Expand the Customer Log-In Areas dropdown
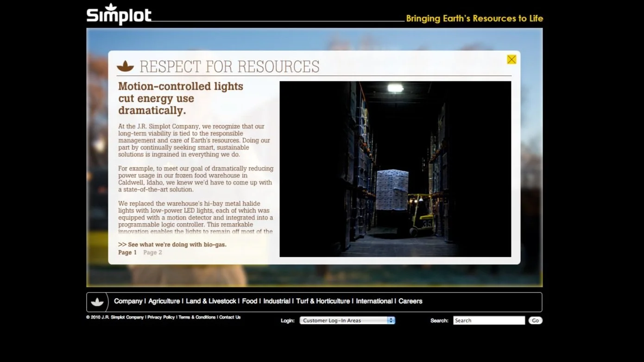Image resolution: width=644 pixels, height=362 pixels. [347, 320]
